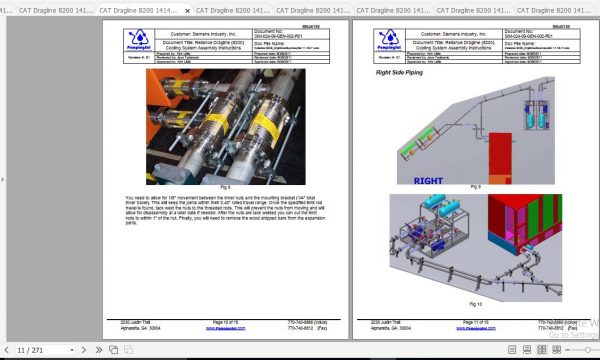Select the active CAT Dragline 8200 1414 tab
Viewport: 600px width, 360px height.
click(x=138, y=10)
